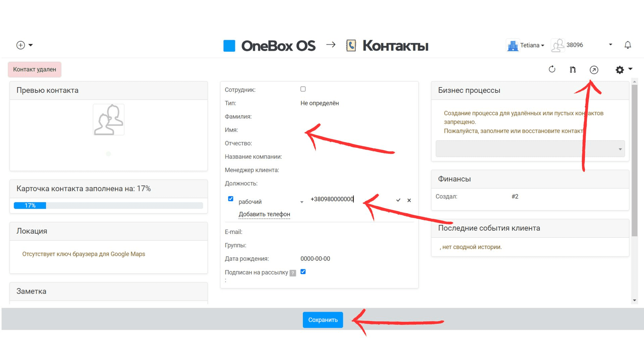This screenshot has width=644, height=362.
Task: Click the 17% card completion progress bar
Action: 108,205
